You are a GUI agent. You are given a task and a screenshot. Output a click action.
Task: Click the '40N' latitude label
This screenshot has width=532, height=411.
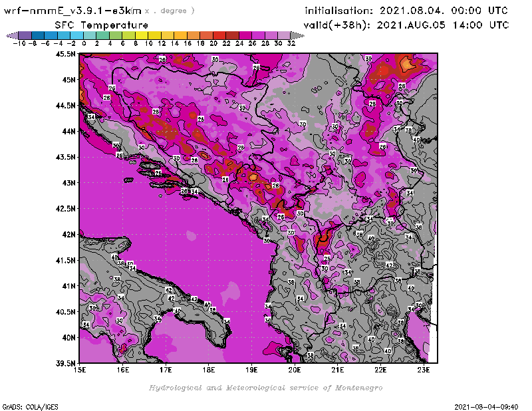click(x=68, y=338)
